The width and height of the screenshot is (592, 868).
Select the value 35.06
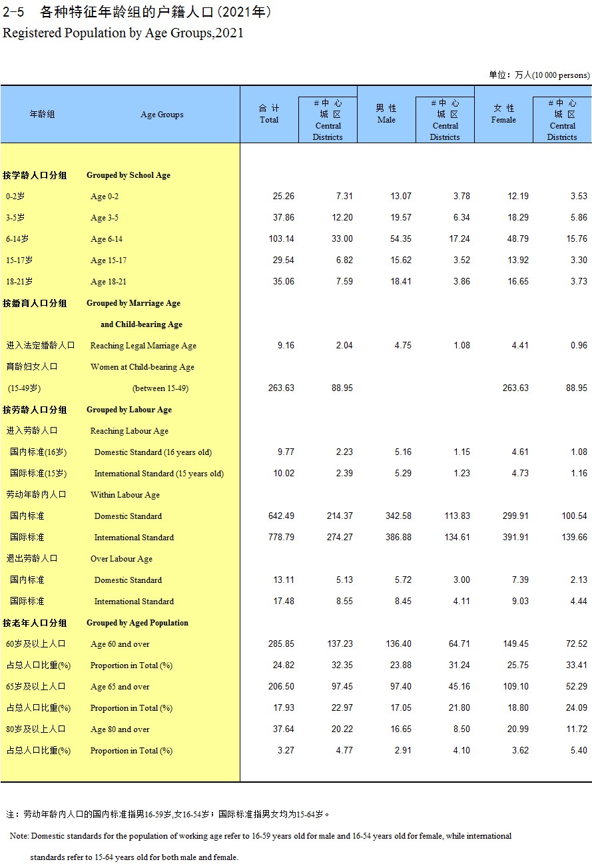tap(284, 282)
